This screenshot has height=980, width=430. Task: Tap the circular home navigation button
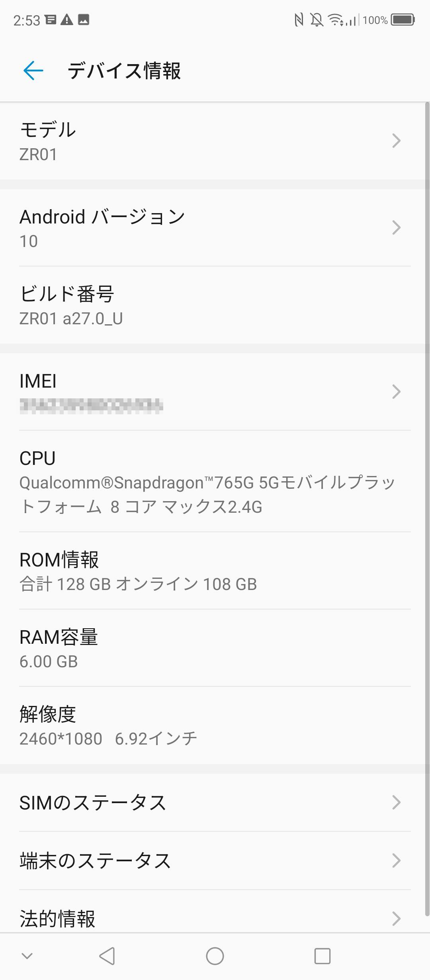[x=215, y=956]
